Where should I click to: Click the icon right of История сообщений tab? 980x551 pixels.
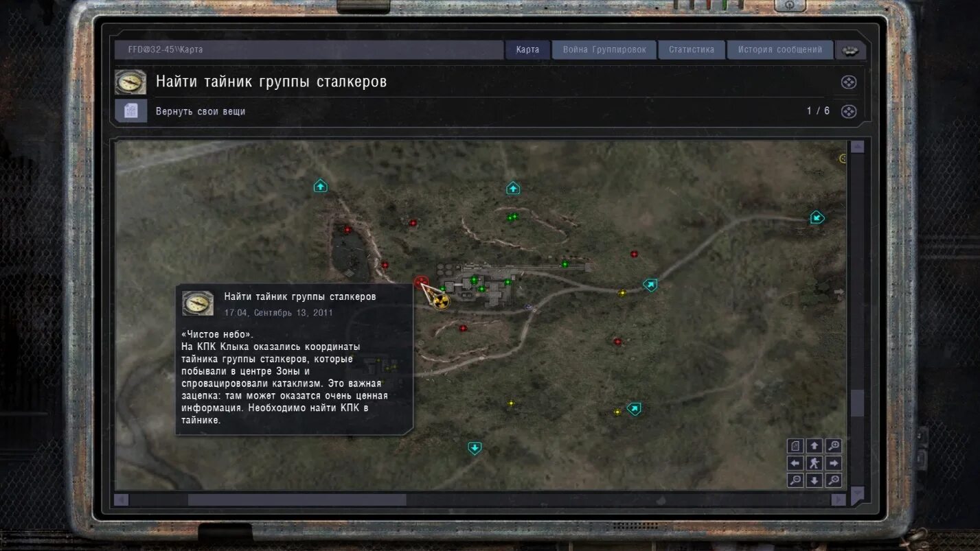coord(850,50)
